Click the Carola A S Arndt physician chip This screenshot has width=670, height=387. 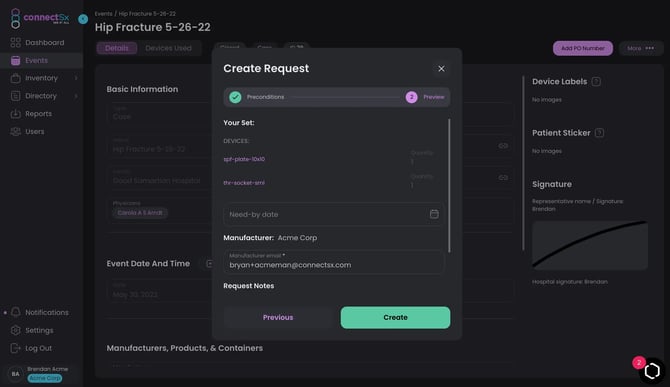point(140,213)
